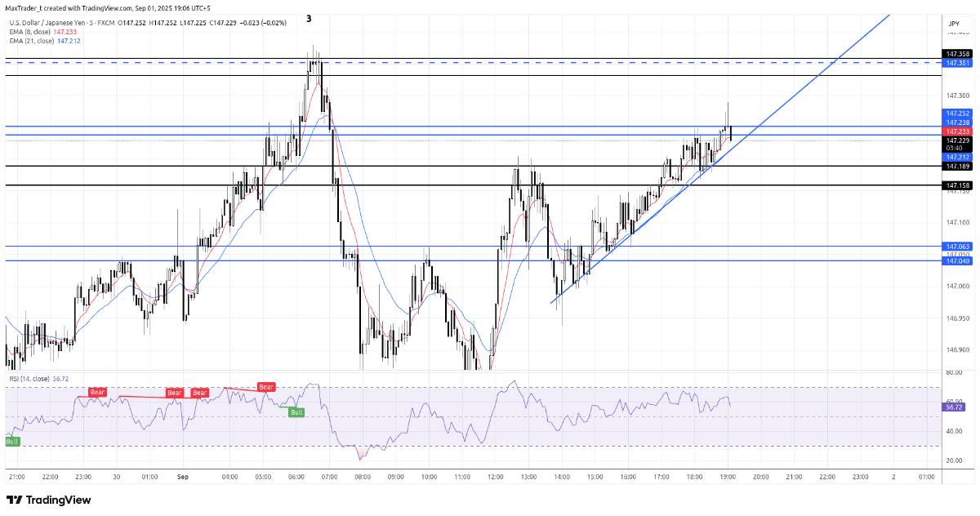The height and width of the screenshot is (516, 980).
Task: Open the JPY currency selector
Action: click(x=953, y=26)
